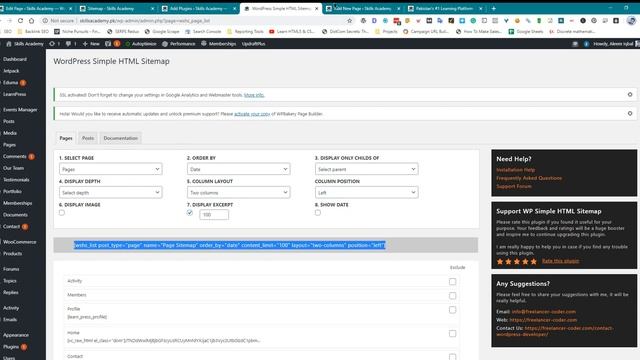Open Media in the admin sidebar

coord(10,133)
